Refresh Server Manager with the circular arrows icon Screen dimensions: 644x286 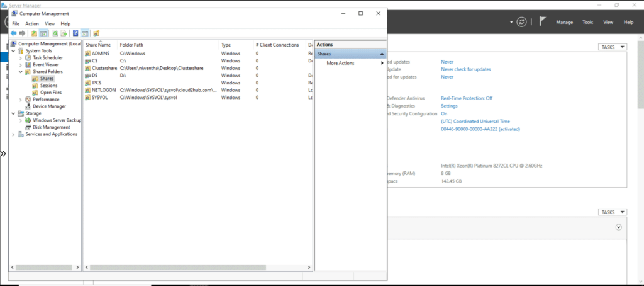click(x=521, y=22)
